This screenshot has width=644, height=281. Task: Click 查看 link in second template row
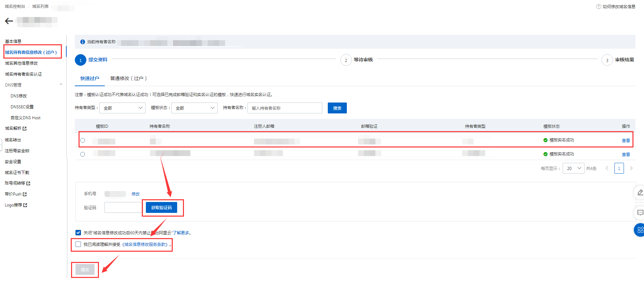(x=626, y=154)
